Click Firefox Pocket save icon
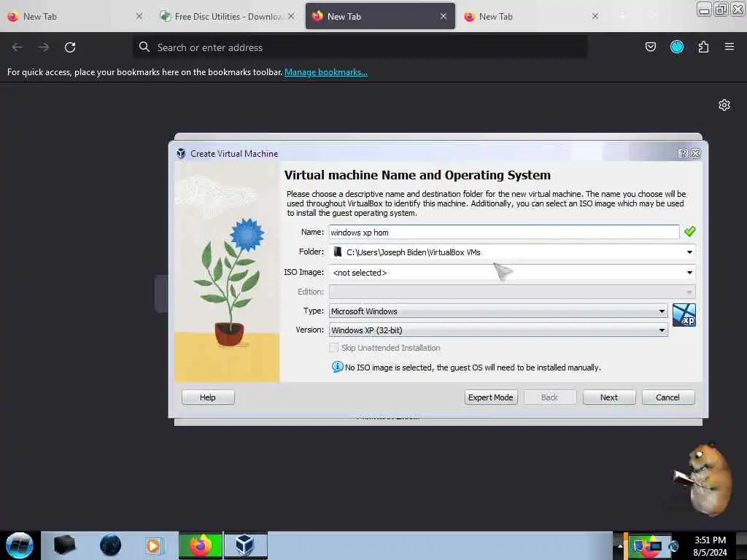747x560 pixels. point(650,47)
